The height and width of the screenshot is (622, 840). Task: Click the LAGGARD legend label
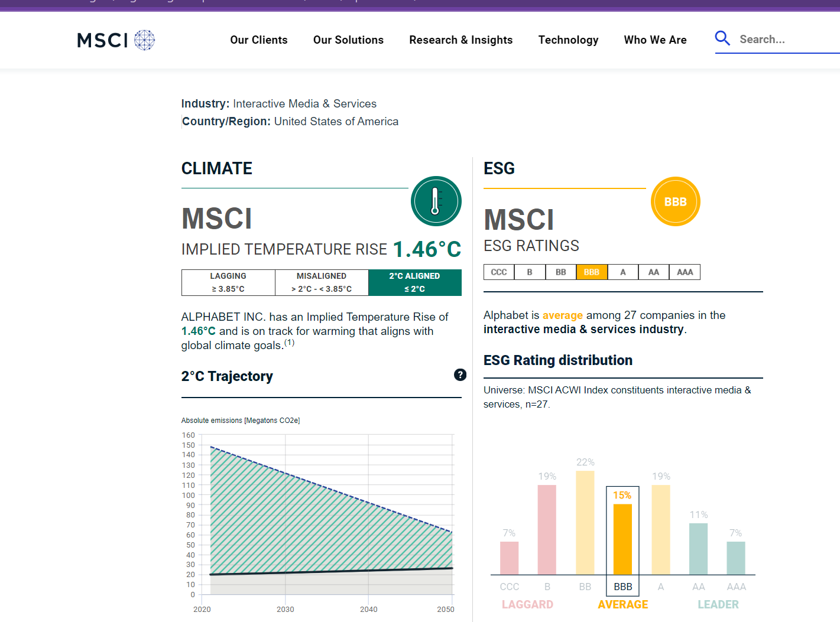(x=527, y=604)
